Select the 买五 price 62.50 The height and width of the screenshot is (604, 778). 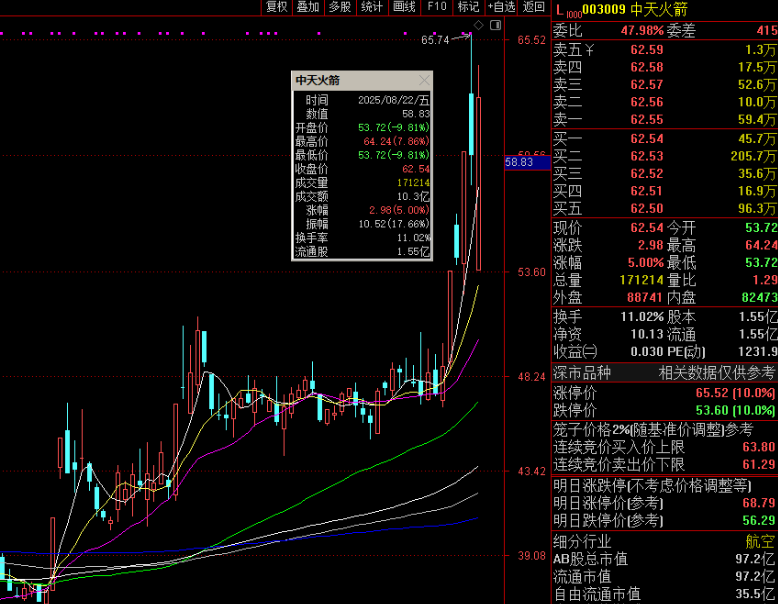(x=647, y=208)
